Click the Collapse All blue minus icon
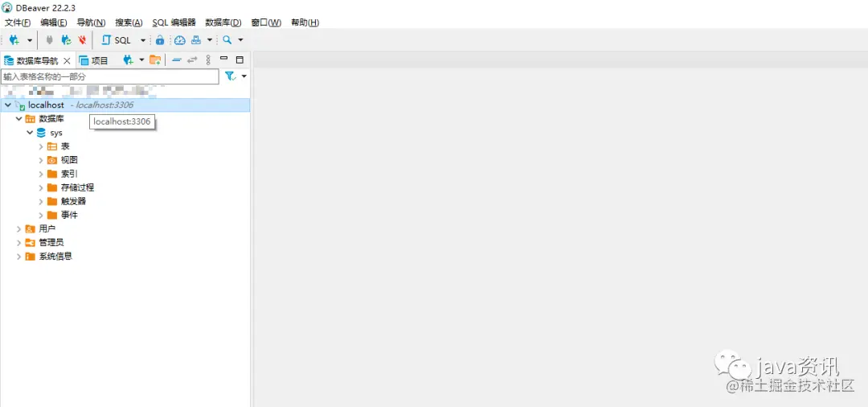The height and width of the screenshot is (407, 868). click(x=177, y=60)
